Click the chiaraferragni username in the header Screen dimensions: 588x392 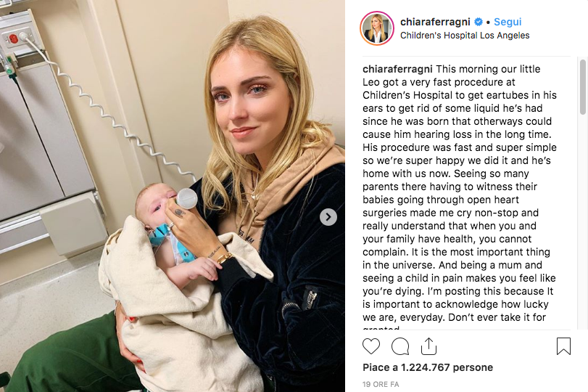click(435, 23)
